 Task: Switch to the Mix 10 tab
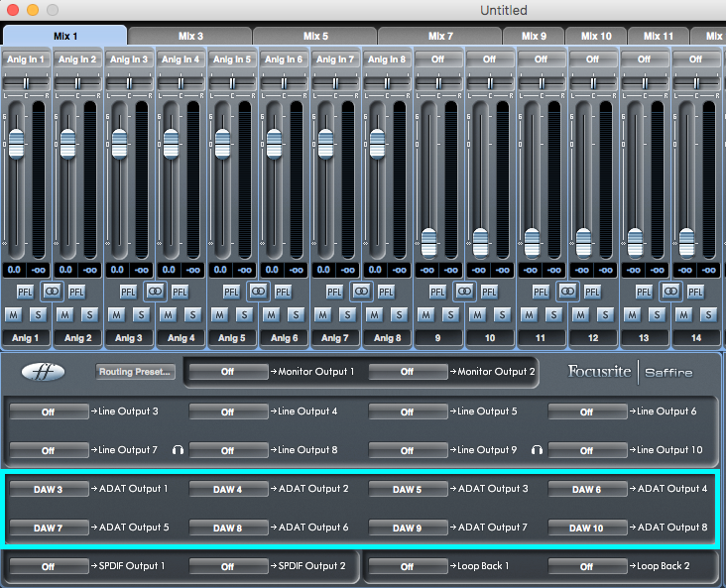click(x=596, y=36)
